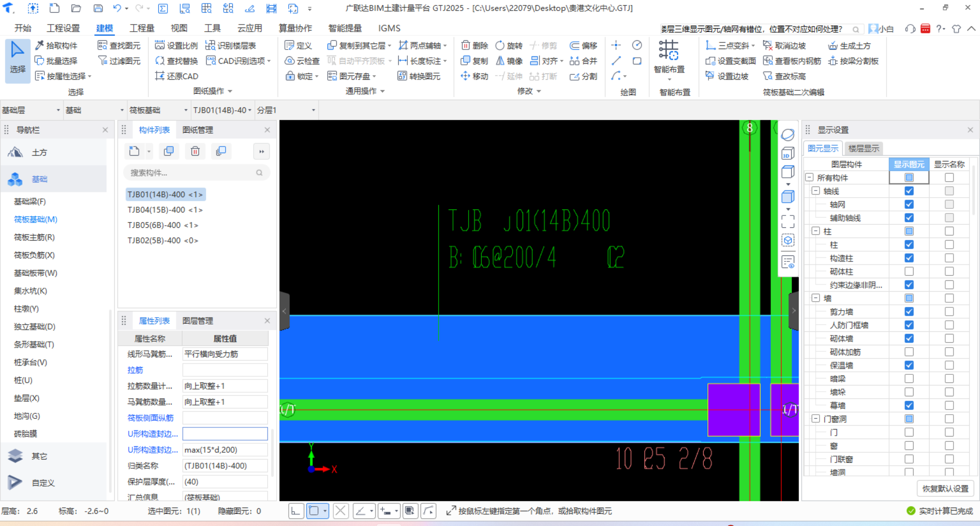
Task: Enable 砌体柱 显示图元 checkbox
Action: (909, 271)
